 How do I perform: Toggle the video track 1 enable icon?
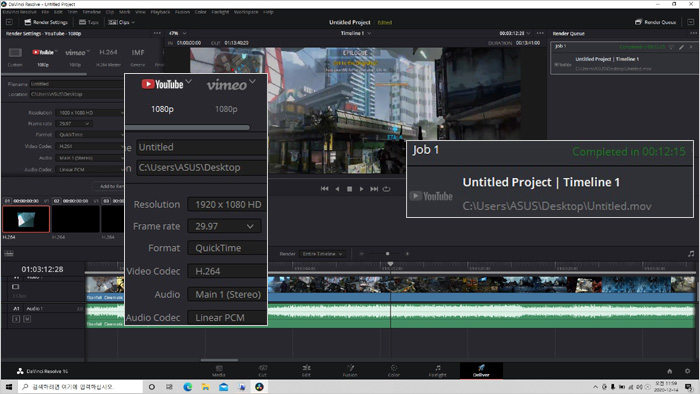coord(16,286)
